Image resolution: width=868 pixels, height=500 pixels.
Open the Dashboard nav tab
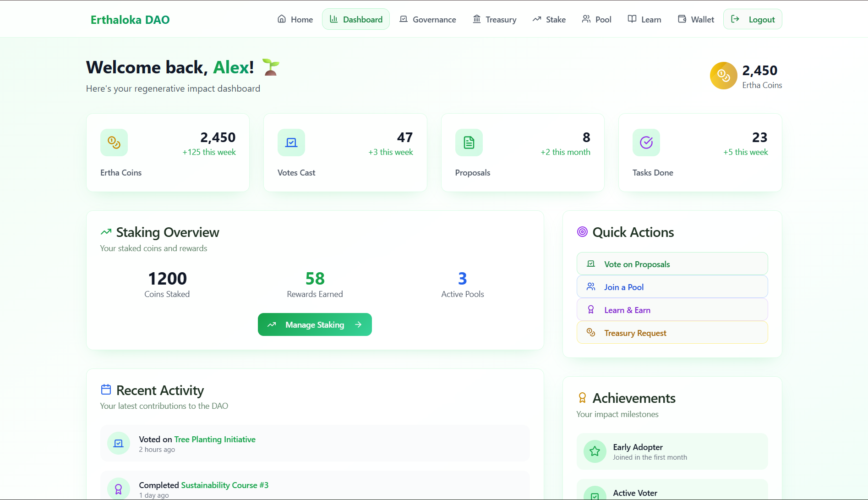(356, 19)
